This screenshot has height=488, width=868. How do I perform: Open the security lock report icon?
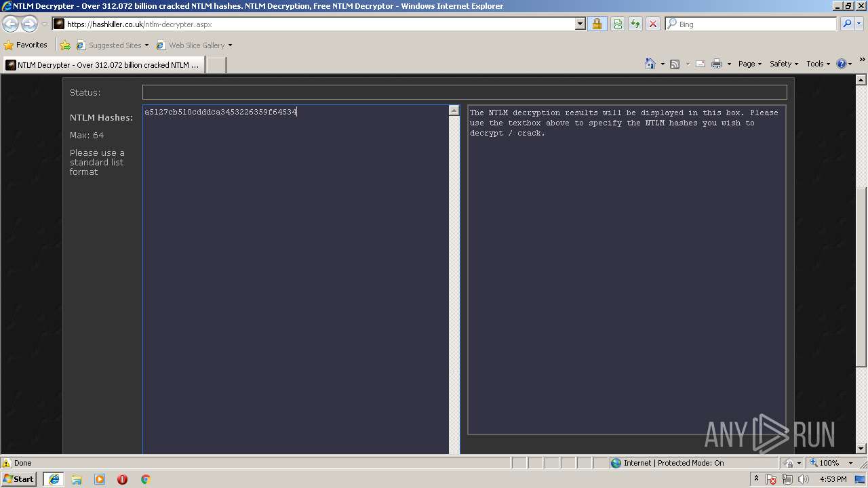click(597, 24)
